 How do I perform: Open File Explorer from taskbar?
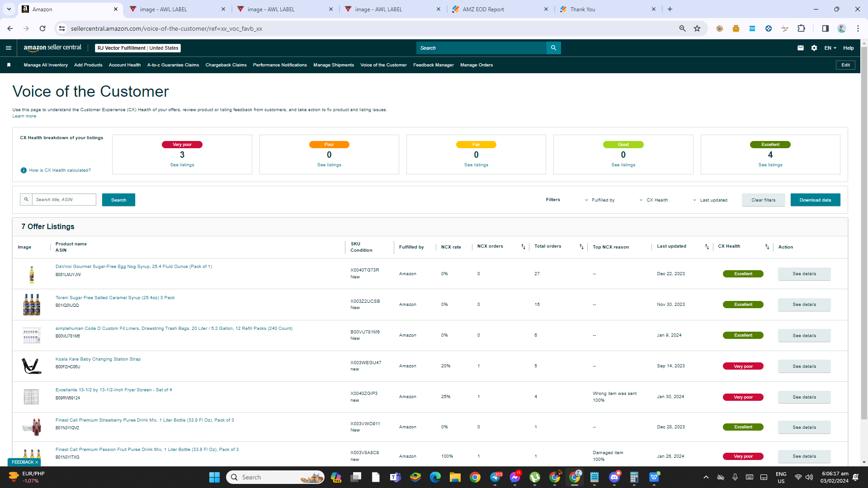[455, 477]
